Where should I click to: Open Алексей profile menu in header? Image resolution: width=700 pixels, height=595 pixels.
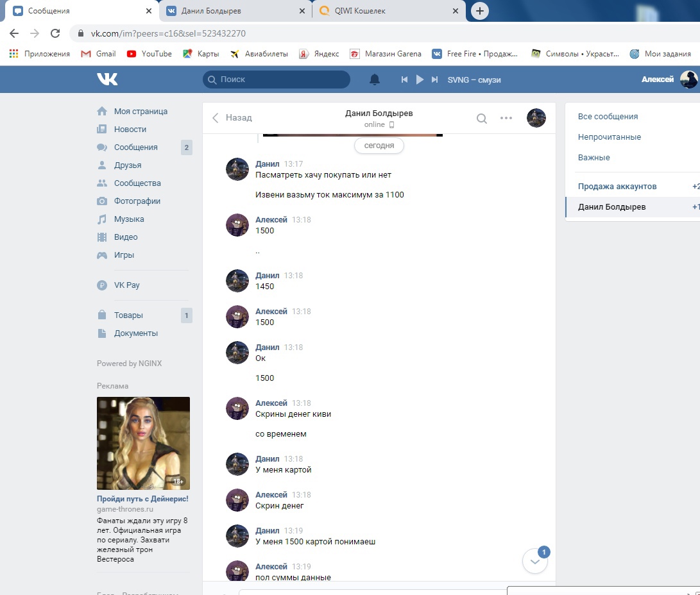click(669, 80)
